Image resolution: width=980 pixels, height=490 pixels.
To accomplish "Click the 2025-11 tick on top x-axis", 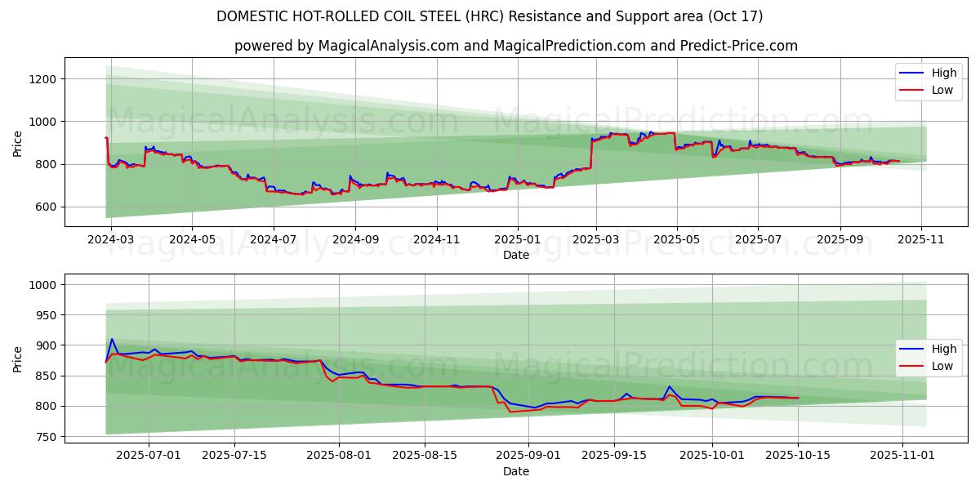I will coord(921,239).
